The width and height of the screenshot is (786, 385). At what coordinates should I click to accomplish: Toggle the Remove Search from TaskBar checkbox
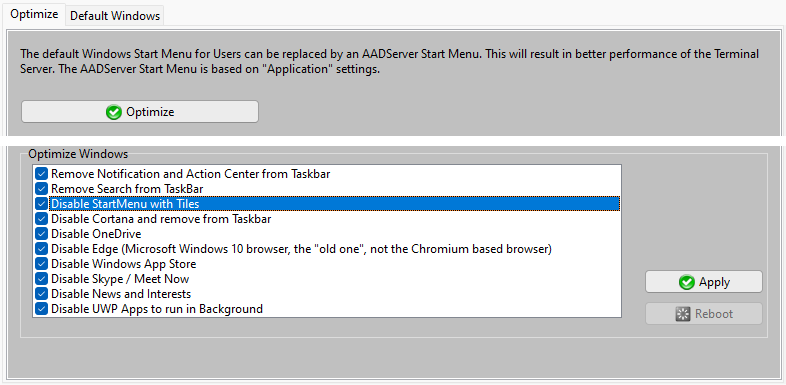[42, 189]
